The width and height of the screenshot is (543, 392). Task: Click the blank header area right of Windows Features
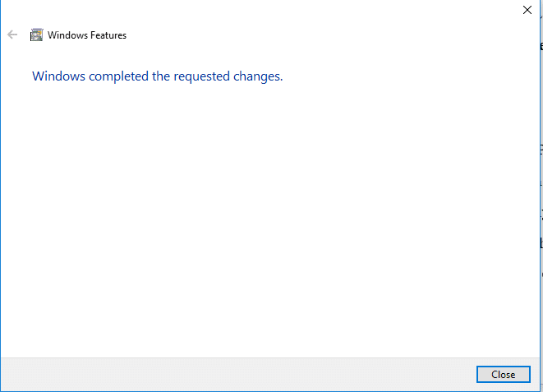tap(322, 35)
